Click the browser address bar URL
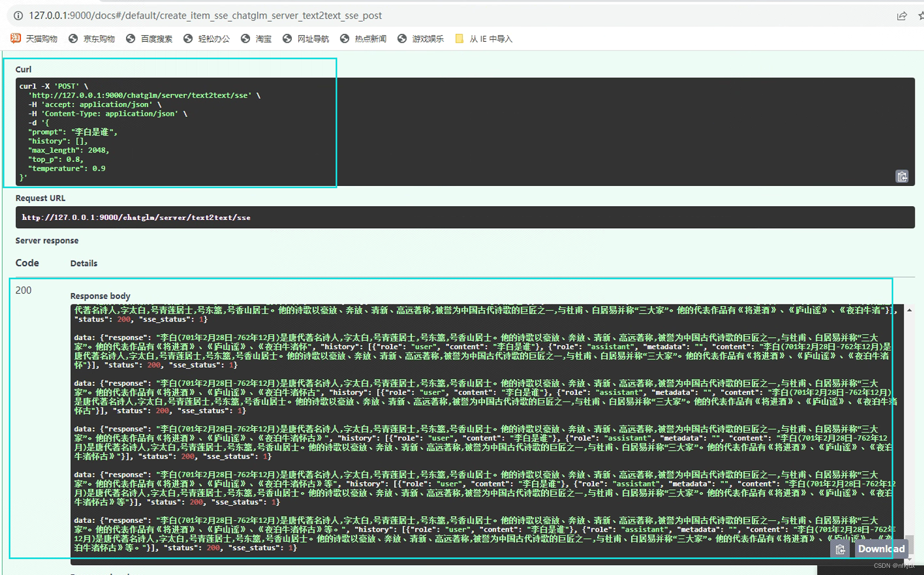Image resolution: width=924 pixels, height=575 pixels. pos(205,15)
